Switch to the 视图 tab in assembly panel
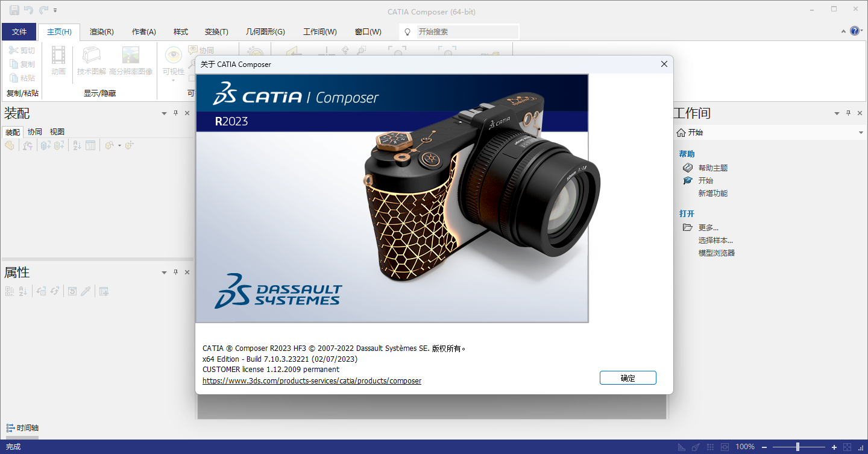Viewport: 868px width, 454px height. (x=57, y=131)
